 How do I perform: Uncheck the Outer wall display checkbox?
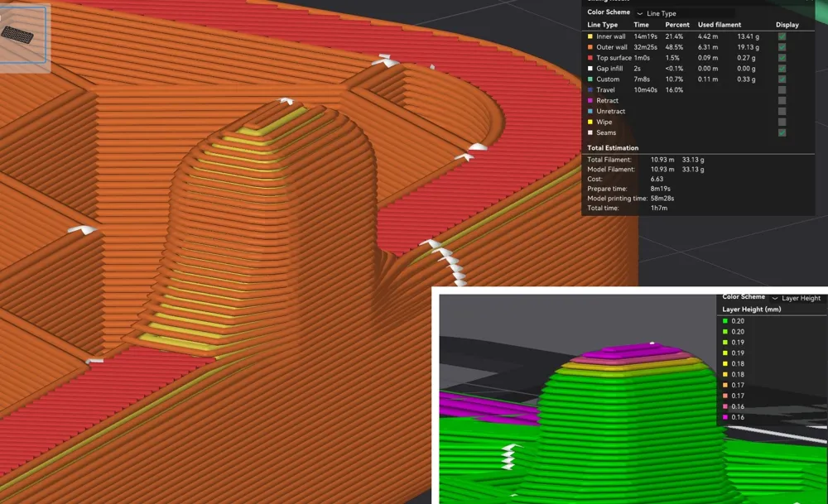point(782,47)
